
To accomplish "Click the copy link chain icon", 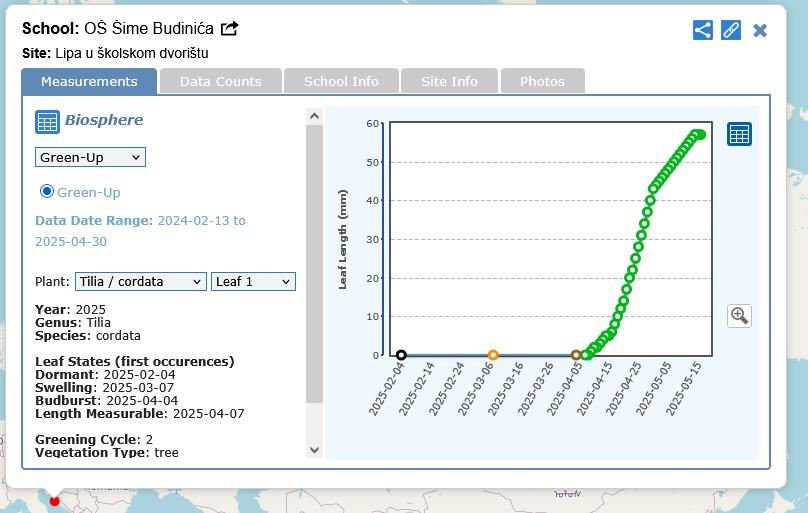I will coord(731,30).
